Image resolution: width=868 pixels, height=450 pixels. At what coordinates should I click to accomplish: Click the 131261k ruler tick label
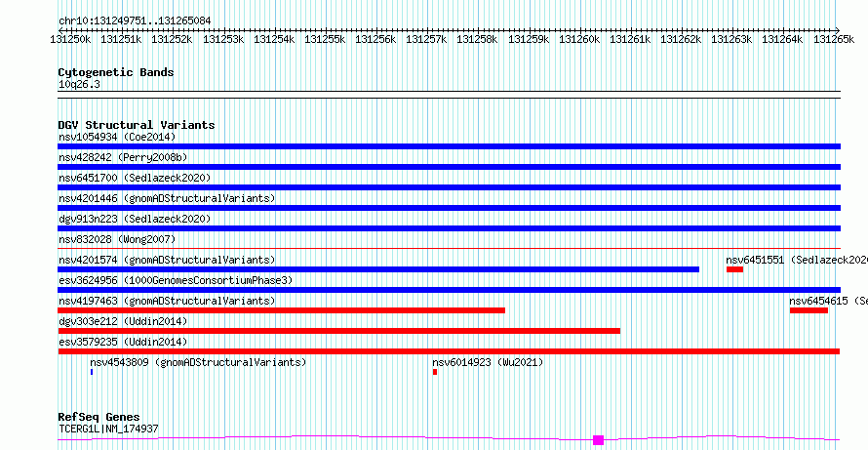pyautogui.click(x=632, y=39)
